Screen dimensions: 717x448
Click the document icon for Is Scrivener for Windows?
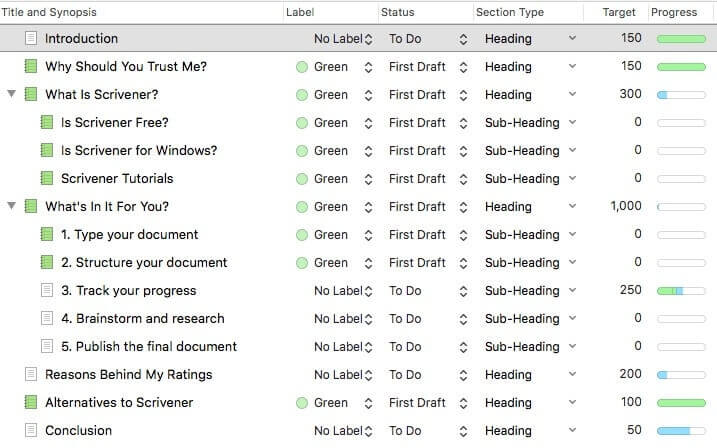(47, 150)
